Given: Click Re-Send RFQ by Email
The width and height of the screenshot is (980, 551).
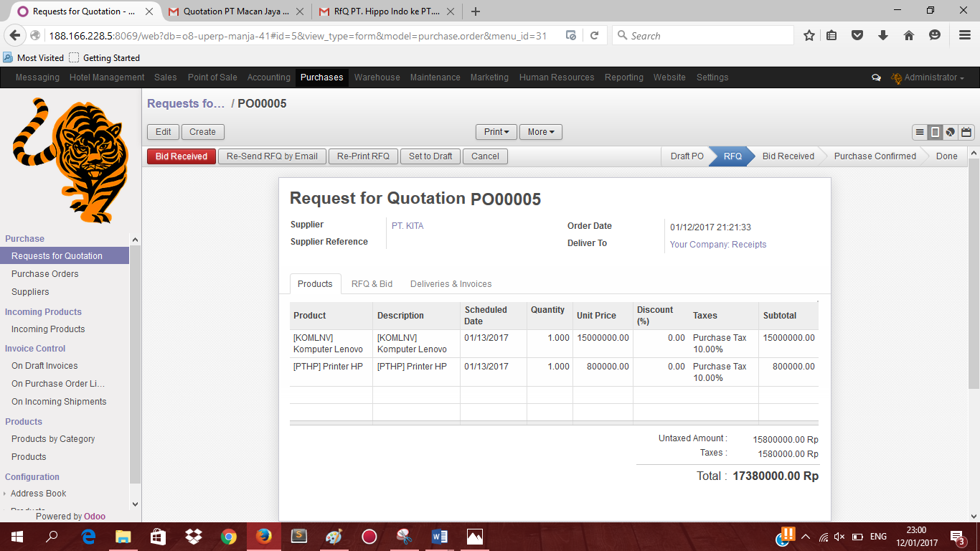Looking at the screenshot, I should (x=272, y=156).
